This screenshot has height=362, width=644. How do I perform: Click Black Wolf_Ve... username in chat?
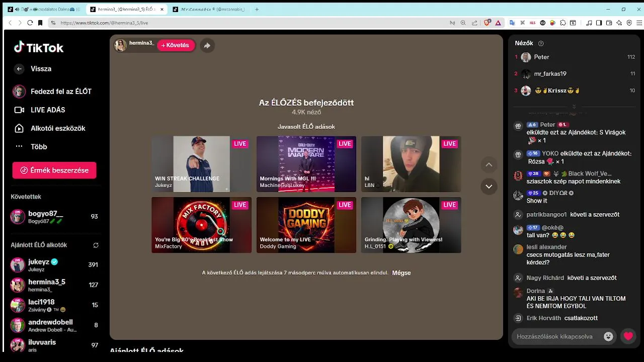pyautogui.click(x=590, y=173)
